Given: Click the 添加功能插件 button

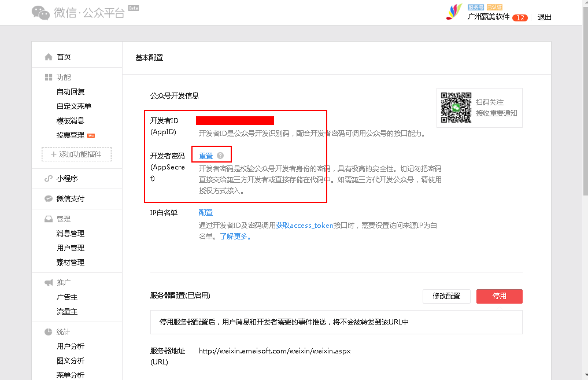Looking at the screenshot, I should click(x=76, y=154).
